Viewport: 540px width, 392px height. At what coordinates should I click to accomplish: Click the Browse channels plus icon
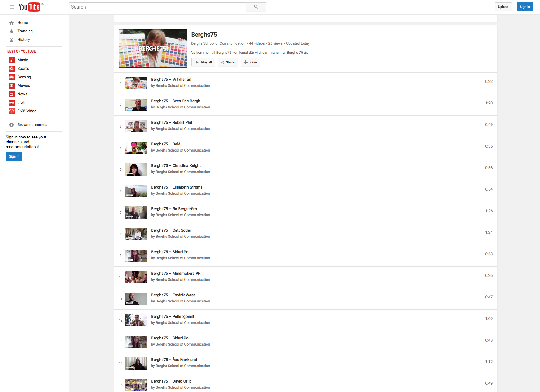pos(12,125)
